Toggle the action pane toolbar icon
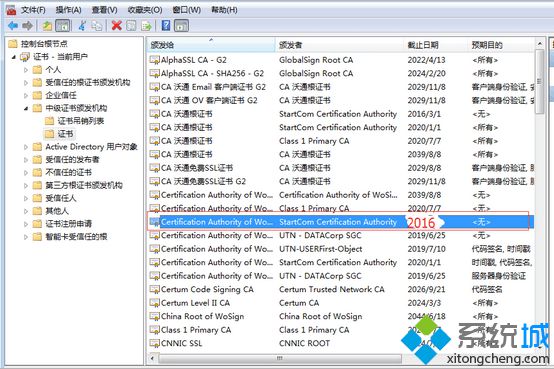554x369 pixels. (x=182, y=26)
